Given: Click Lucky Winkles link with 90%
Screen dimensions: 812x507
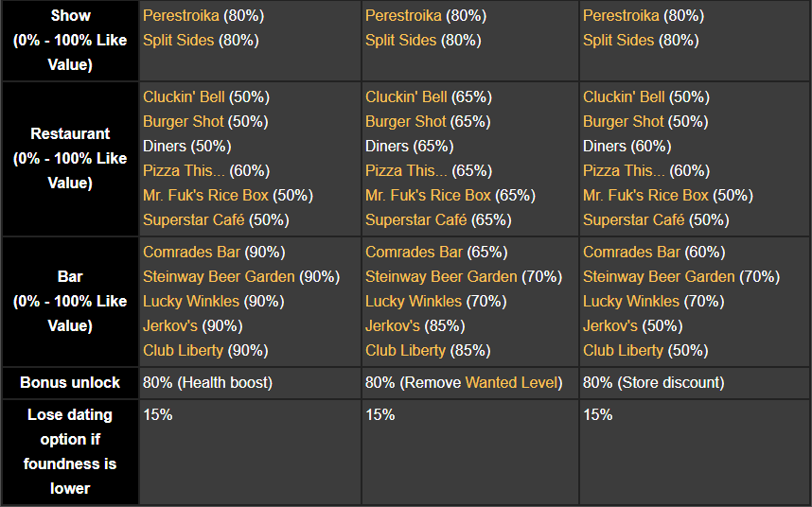Looking at the screenshot, I should (x=191, y=302).
